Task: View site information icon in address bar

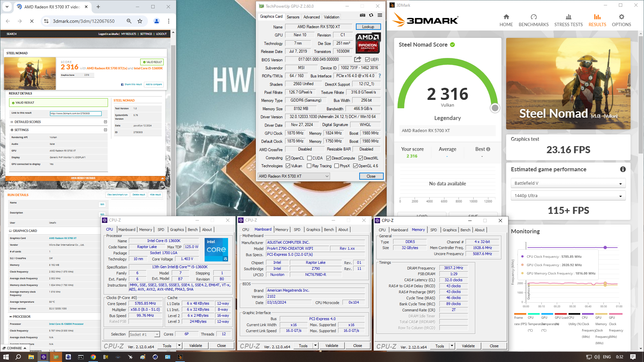Action: tap(46, 21)
